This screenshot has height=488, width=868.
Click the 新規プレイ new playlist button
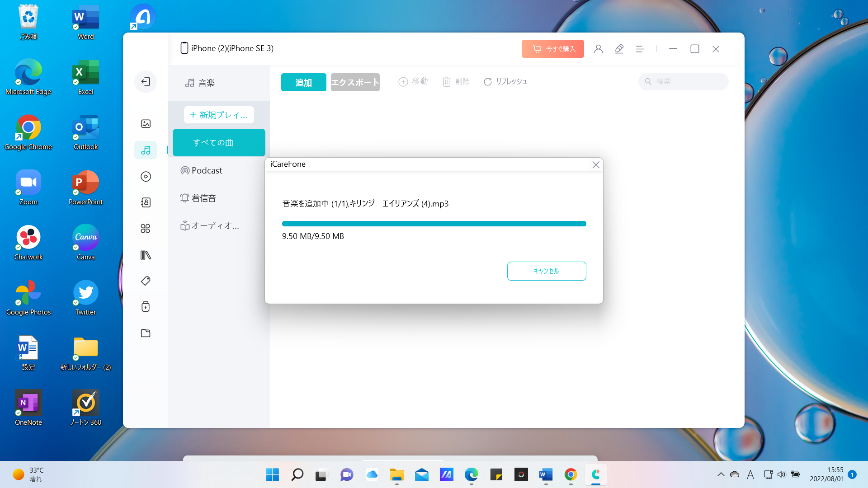219,115
